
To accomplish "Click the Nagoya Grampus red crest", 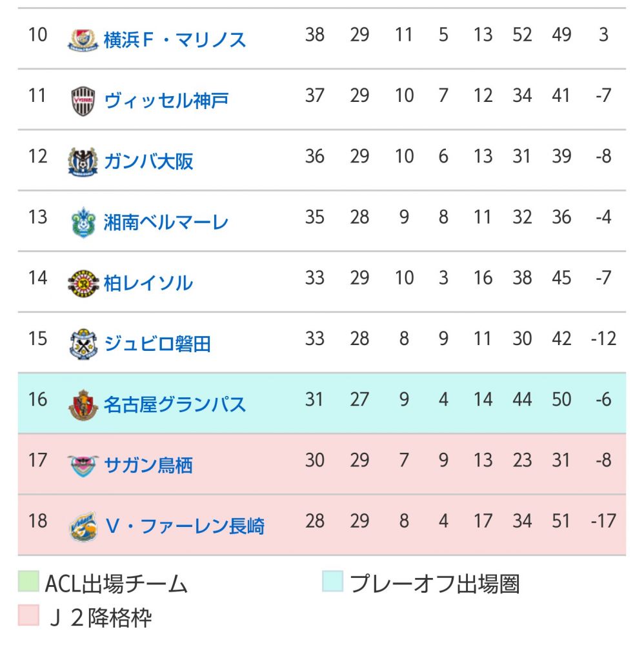I will (x=83, y=405).
